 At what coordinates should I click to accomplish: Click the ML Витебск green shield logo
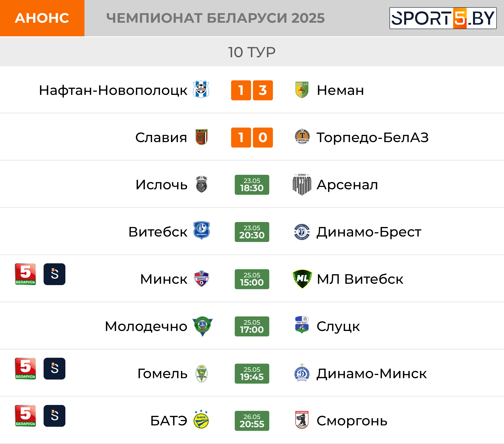[x=302, y=279]
